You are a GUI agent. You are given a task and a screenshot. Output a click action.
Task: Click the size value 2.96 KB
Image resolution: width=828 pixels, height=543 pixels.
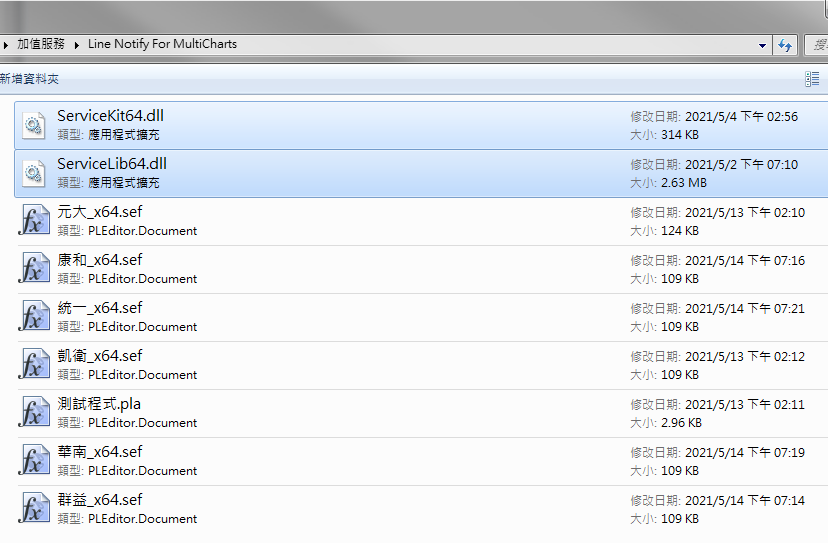coord(681,423)
